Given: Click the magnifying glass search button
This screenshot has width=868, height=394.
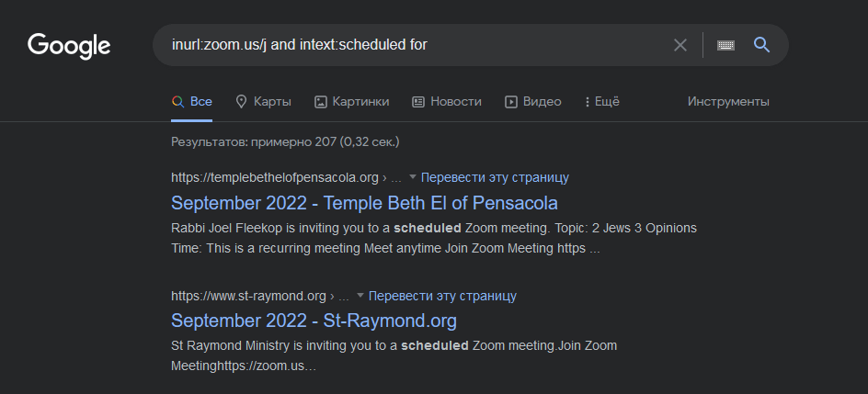Looking at the screenshot, I should 761,45.
